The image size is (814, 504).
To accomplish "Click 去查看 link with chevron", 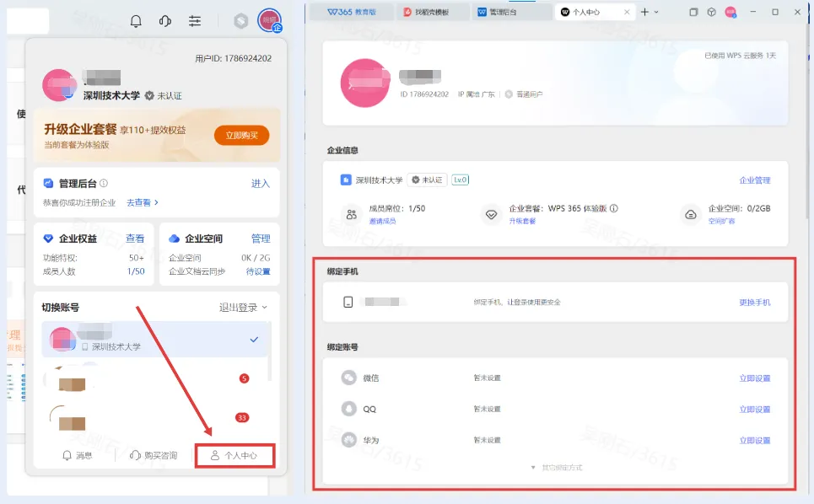I will point(143,202).
